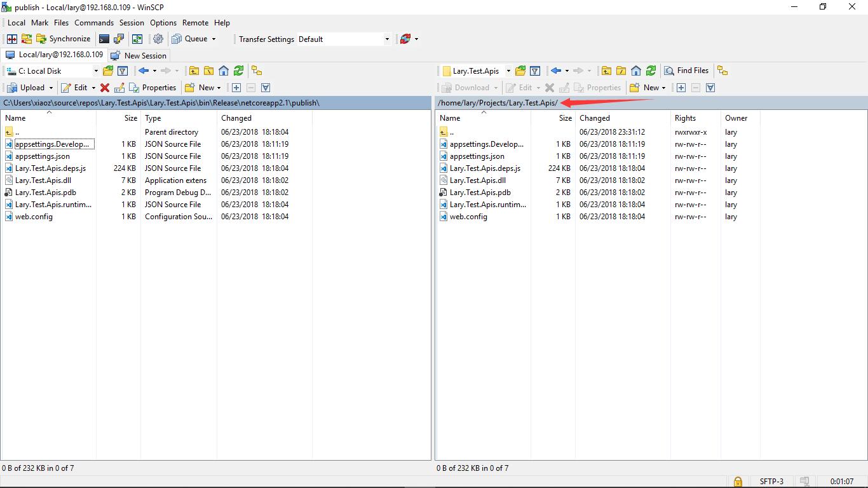Open the Session menu
The height and width of the screenshot is (488, 868).
tap(132, 22)
